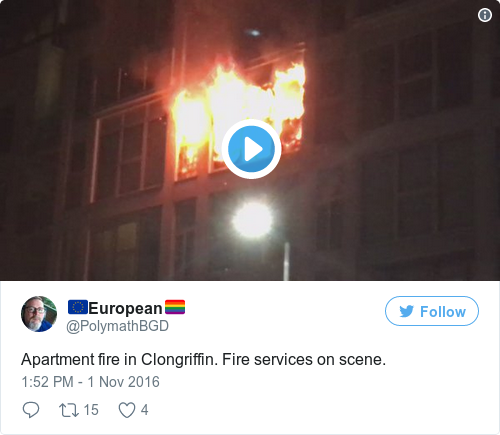Screen dimensions: 500x435
Task: Click the like count 4
Action: pos(144,410)
